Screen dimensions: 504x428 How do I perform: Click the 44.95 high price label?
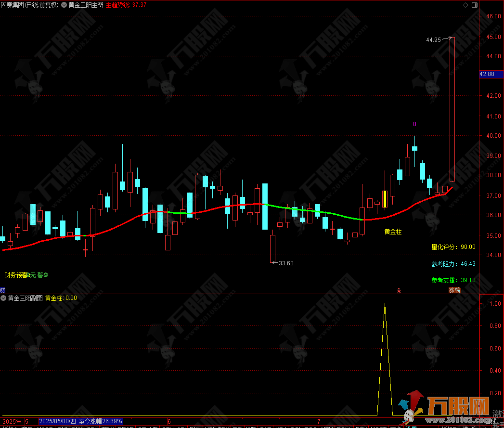click(433, 40)
